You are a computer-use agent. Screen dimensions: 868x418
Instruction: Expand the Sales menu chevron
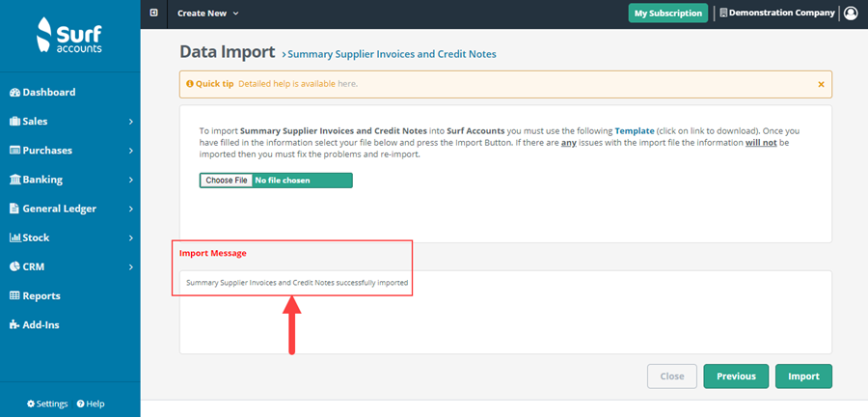tap(130, 122)
